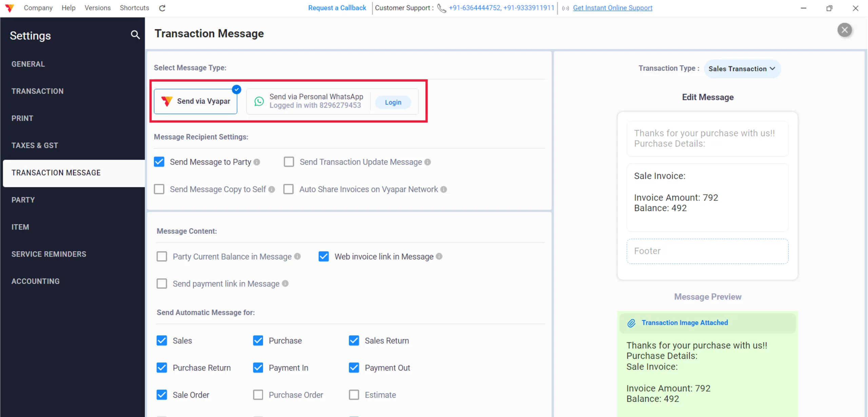Click the Vyapar logo in the top left corner
The image size is (868, 417).
click(x=9, y=8)
